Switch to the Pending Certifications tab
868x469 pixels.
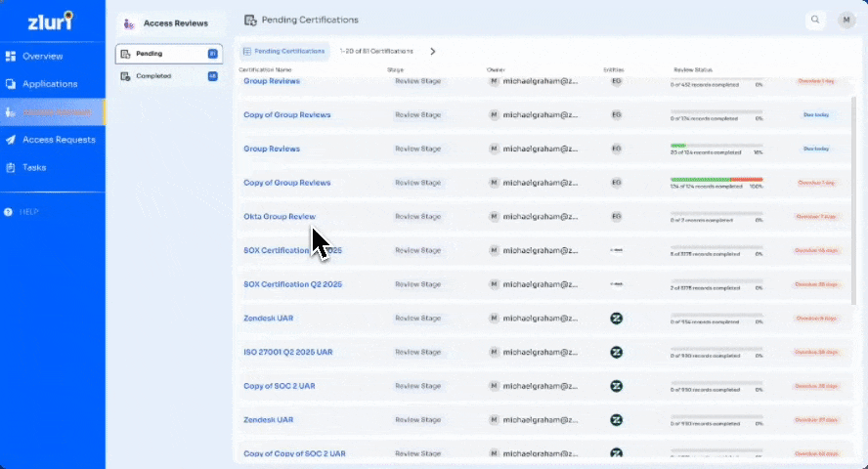pos(284,51)
